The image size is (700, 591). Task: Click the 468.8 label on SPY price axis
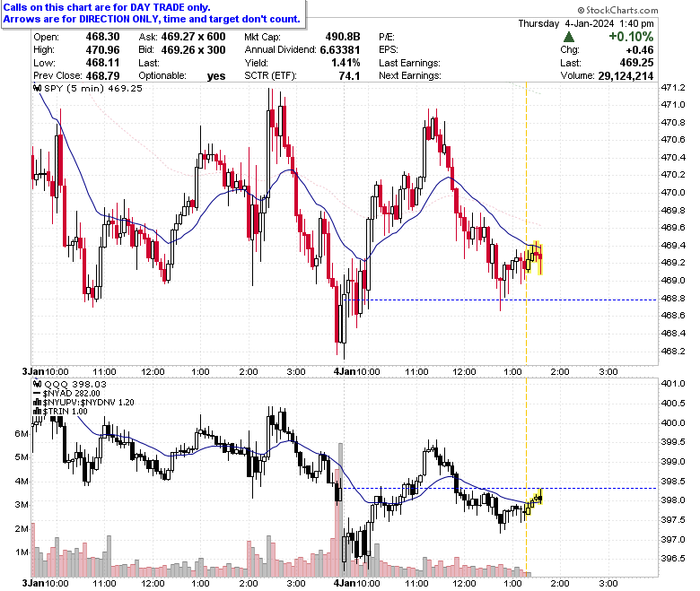(673, 298)
